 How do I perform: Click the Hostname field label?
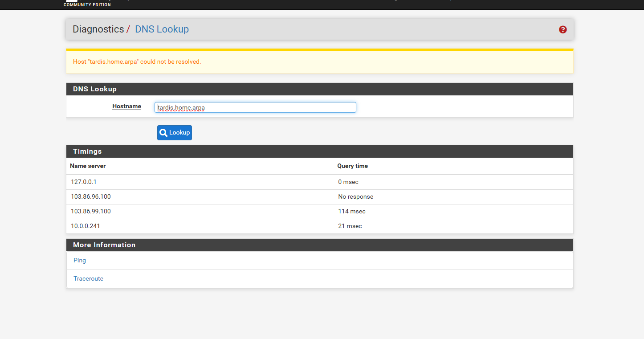click(126, 106)
